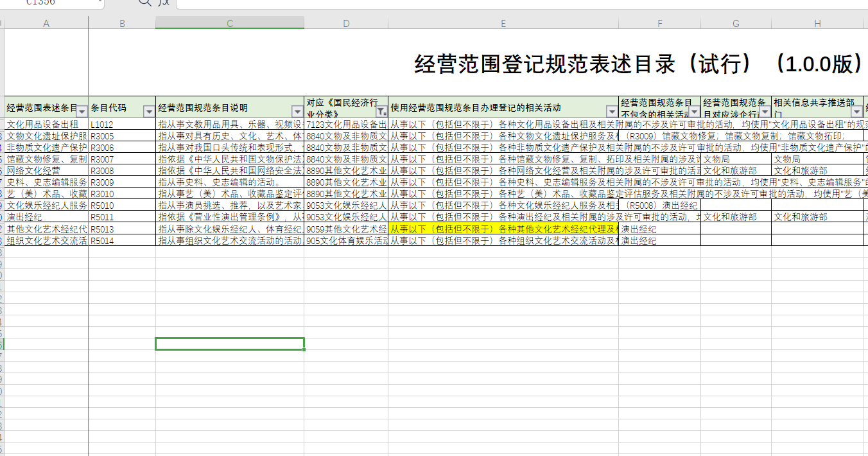
Task: Open filter dropdown on column F header cell
Action: coord(694,112)
